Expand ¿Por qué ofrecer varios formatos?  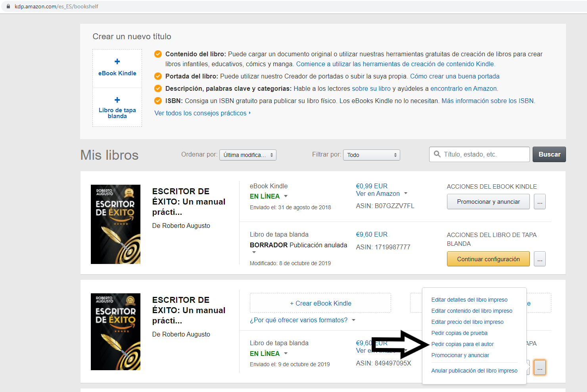[x=354, y=320]
